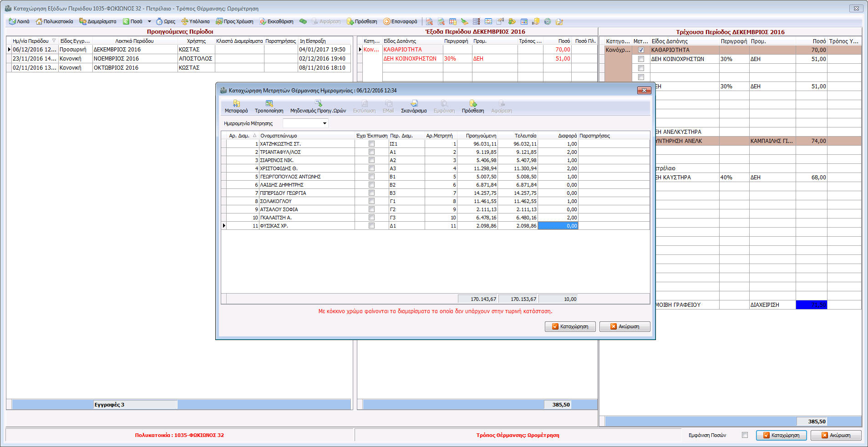
Task: Sort by Ημ/νία Περιόδου column header
Action: [34, 41]
